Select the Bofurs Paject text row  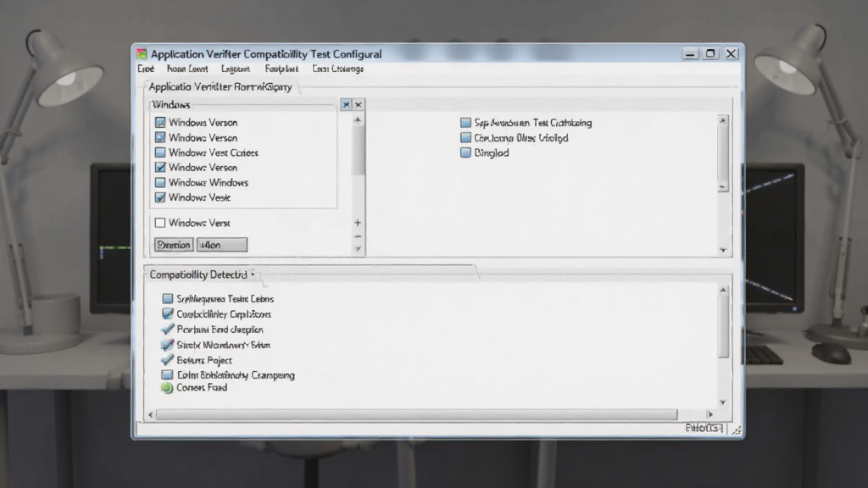click(204, 360)
